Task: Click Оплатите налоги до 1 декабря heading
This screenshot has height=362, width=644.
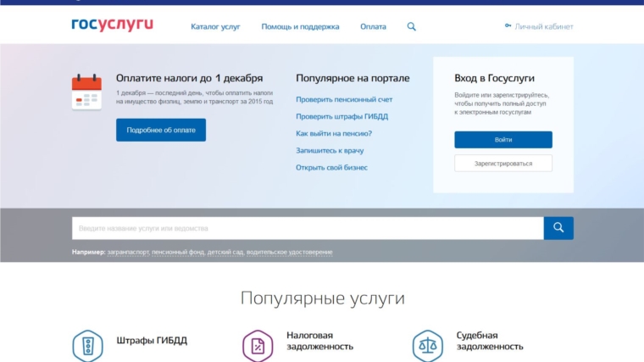Action: (x=189, y=78)
